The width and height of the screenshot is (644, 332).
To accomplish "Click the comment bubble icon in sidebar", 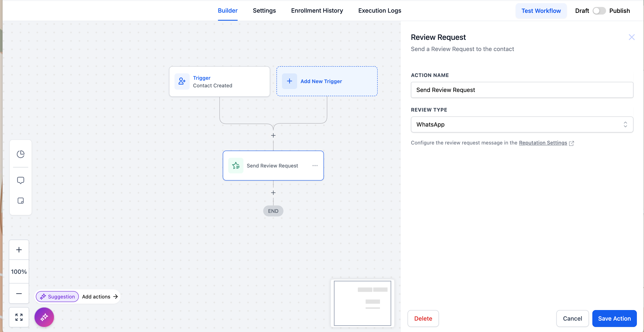I will (20, 180).
